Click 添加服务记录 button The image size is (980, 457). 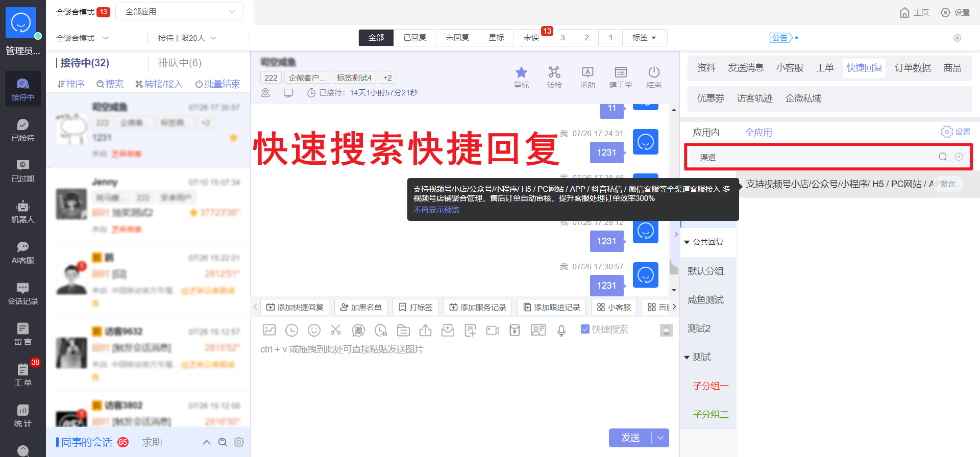coord(478,307)
